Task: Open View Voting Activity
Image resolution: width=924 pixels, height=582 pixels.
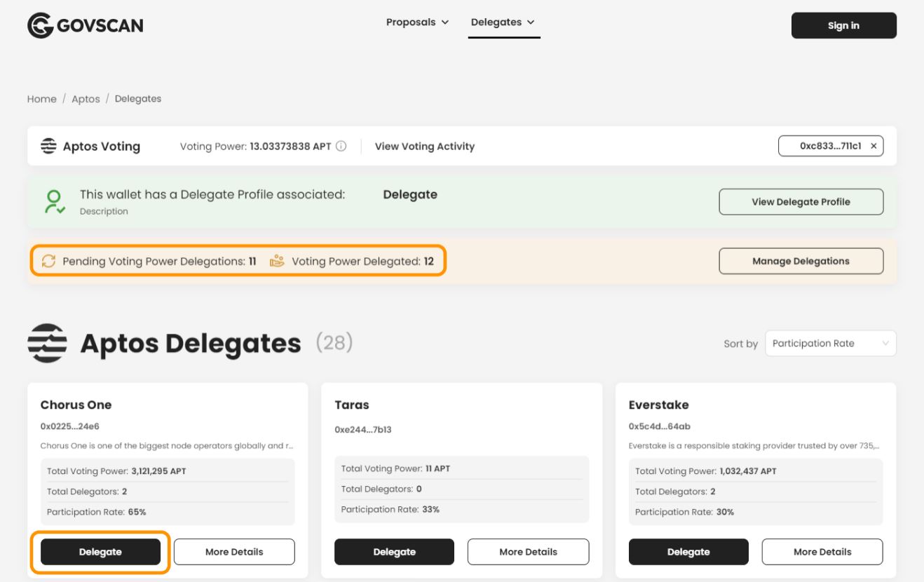Action: point(424,147)
